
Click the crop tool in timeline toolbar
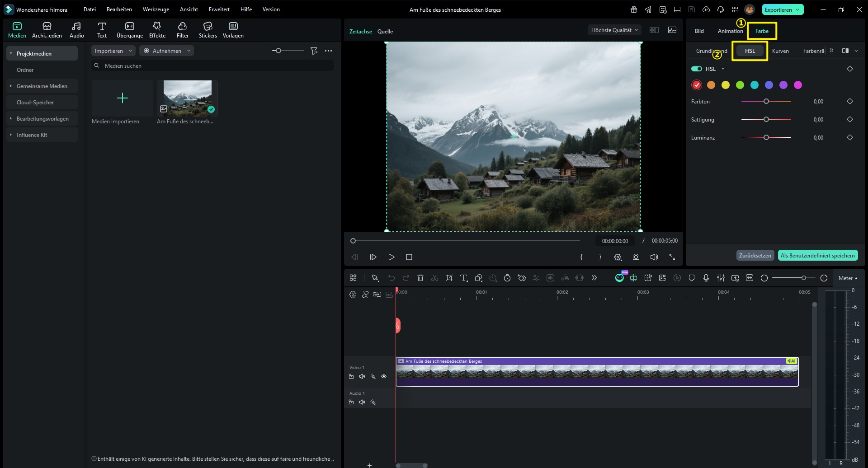pos(449,277)
